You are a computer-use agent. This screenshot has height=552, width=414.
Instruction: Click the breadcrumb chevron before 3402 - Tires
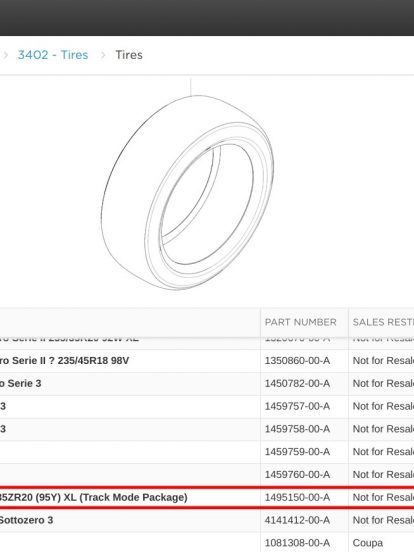pos(5,55)
